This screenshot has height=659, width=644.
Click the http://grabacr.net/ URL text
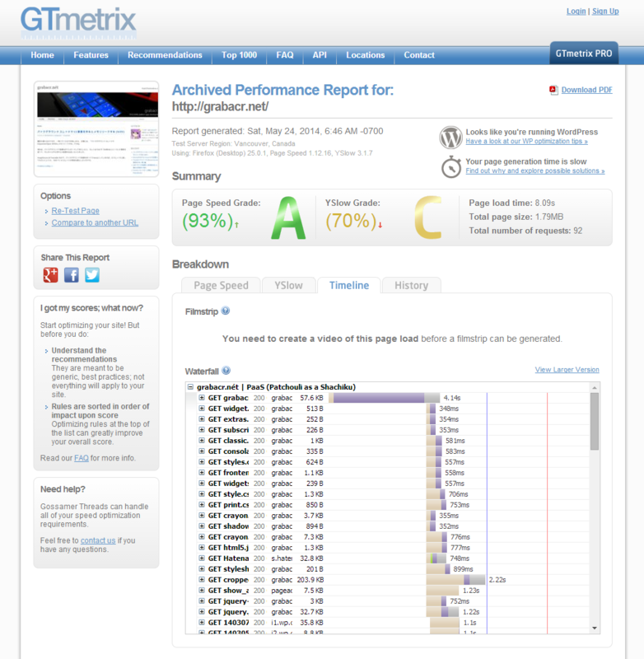coord(220,107)
